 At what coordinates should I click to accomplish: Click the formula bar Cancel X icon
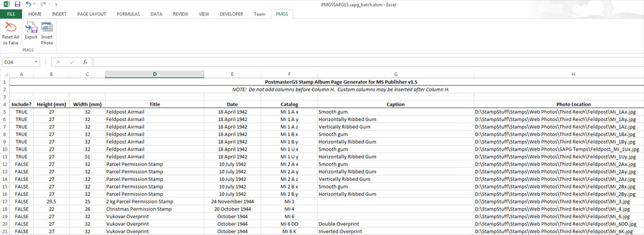pyautogui.click(x=59, y=62)
